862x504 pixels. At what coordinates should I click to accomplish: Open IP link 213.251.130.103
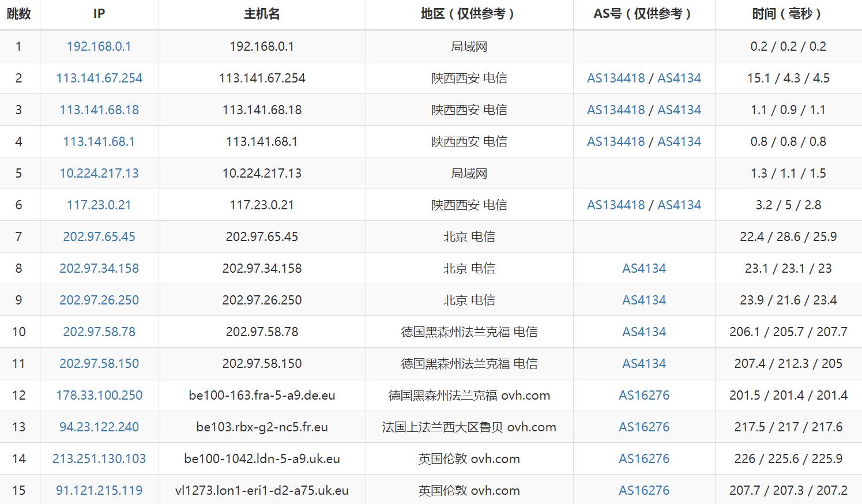point(99,458)
